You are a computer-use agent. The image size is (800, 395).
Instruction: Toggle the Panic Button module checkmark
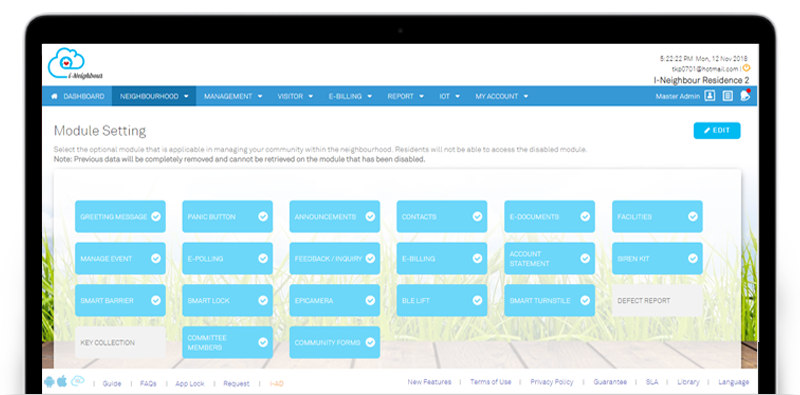point(263,216)
